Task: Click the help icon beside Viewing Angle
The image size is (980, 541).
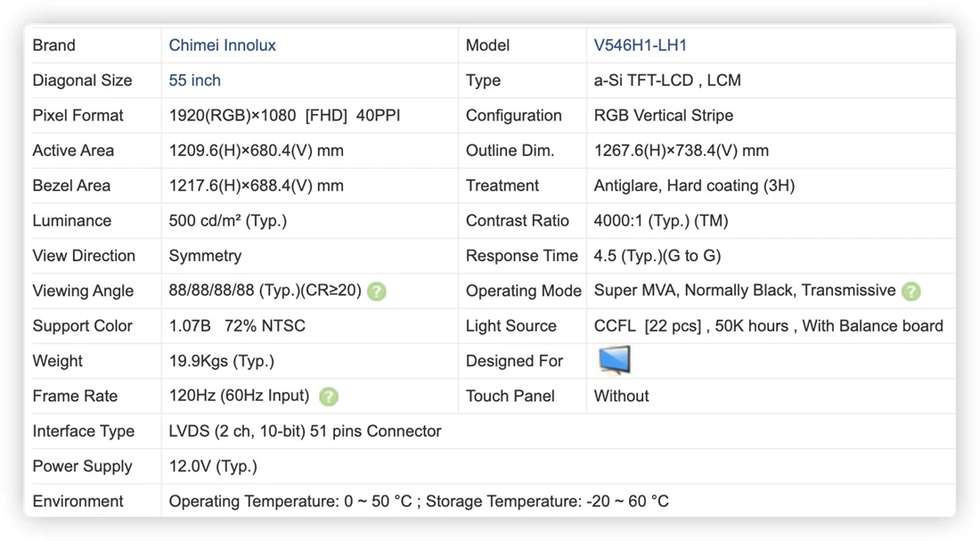Action: tap(376, 291)
